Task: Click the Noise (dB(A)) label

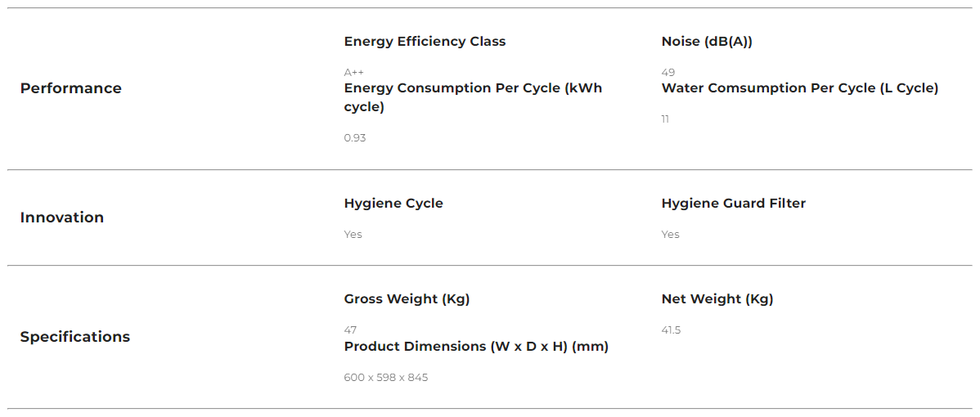Action: pyautogui.click(x=707, y=42)
